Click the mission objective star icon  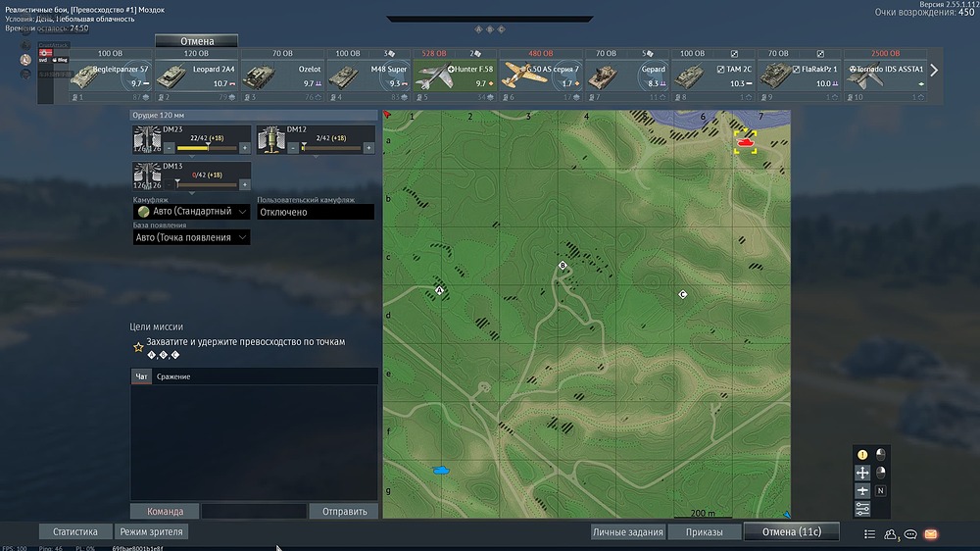tap(138, 347)
